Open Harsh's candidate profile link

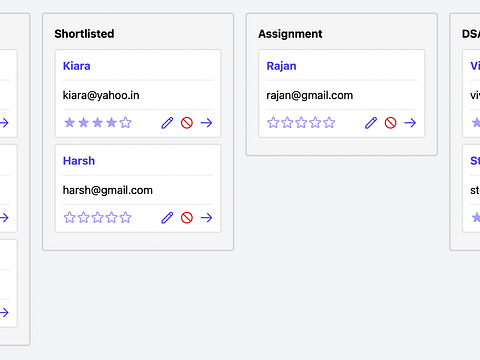(79, 161)
